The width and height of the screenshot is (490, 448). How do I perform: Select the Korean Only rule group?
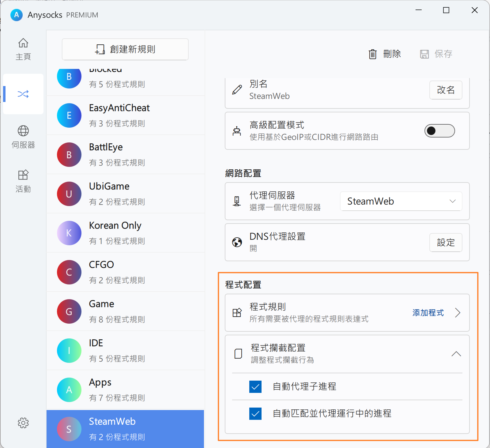click(x=126, y=233)
